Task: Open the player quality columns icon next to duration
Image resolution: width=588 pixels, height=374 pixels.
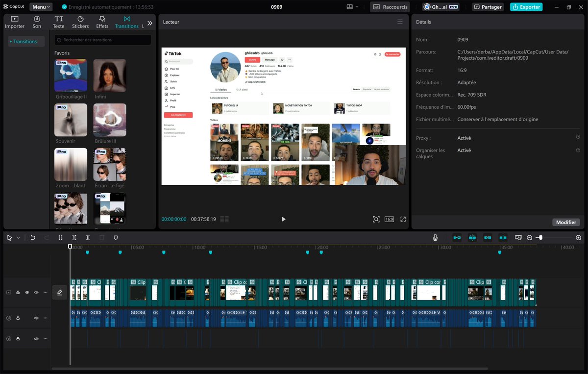Action: (224, 219)
